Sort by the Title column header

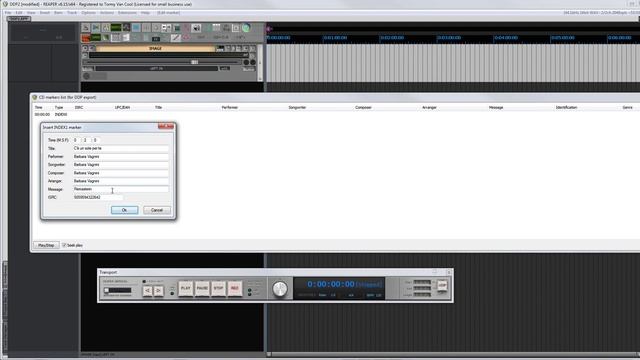[x=158, y=107]
